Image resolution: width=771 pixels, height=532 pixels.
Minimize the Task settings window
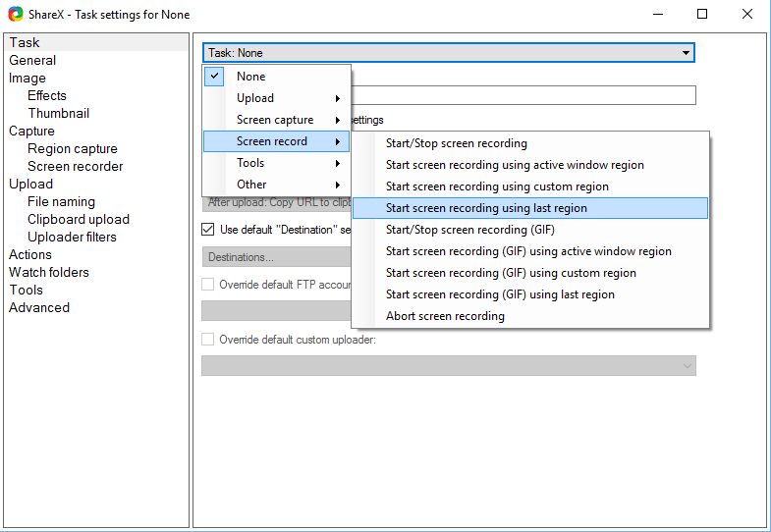click(658, 14)
